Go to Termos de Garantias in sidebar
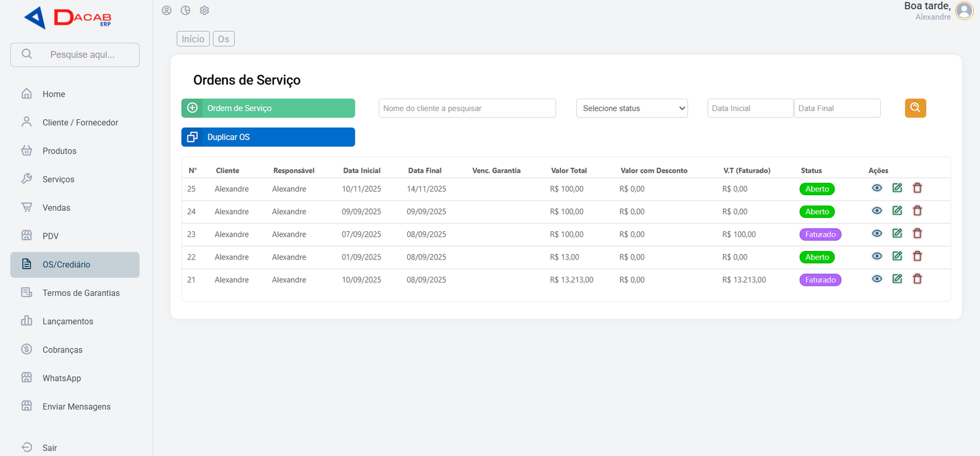Screen dimensions: 980x456 coord(81,293)
